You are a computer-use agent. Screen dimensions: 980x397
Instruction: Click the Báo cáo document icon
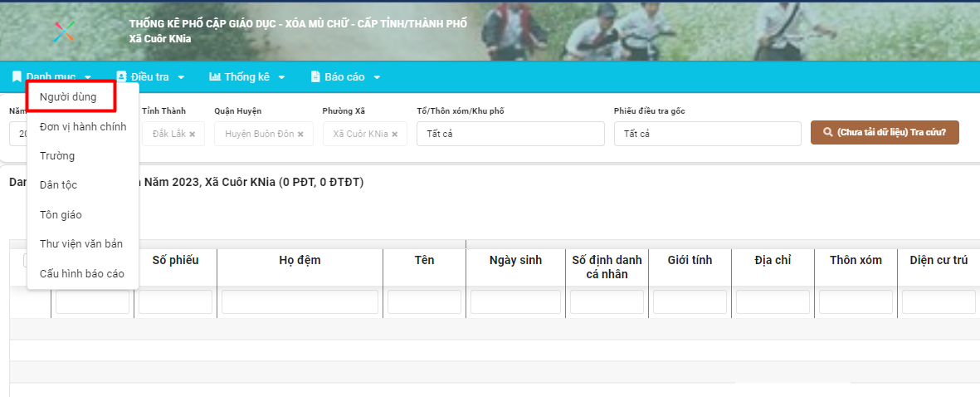(x=315, y=77)
